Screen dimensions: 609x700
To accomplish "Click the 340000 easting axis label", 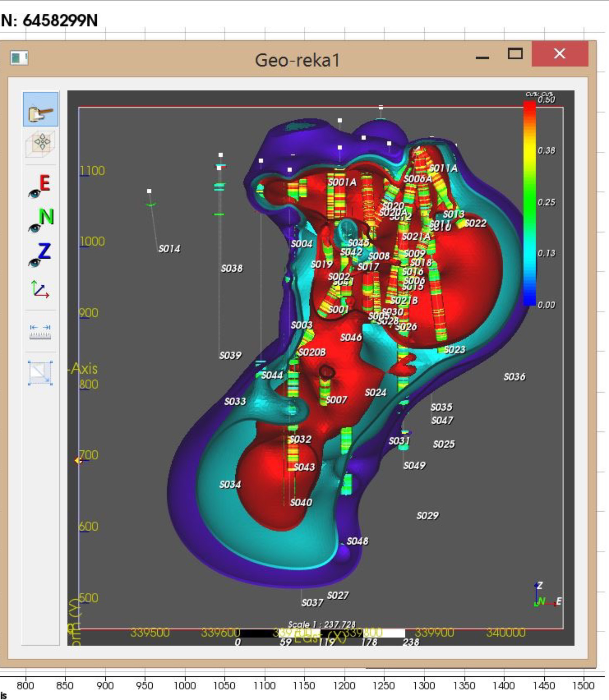I will point(505,633).
